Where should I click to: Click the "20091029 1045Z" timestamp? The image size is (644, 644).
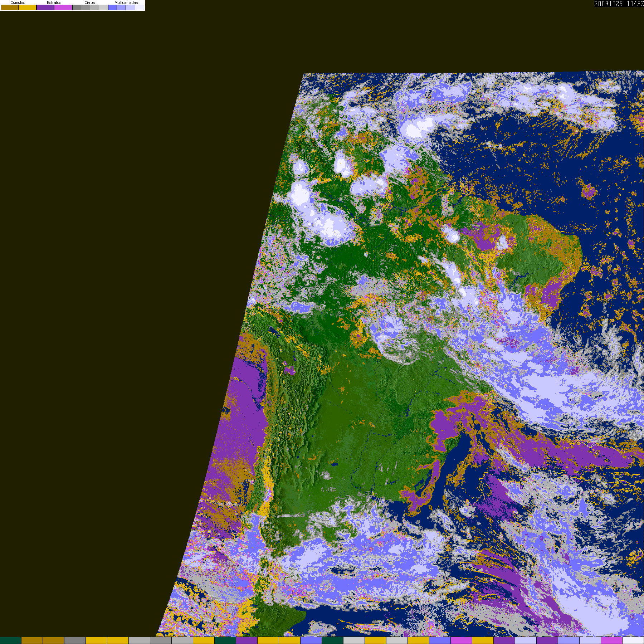[x=619, y=4]
